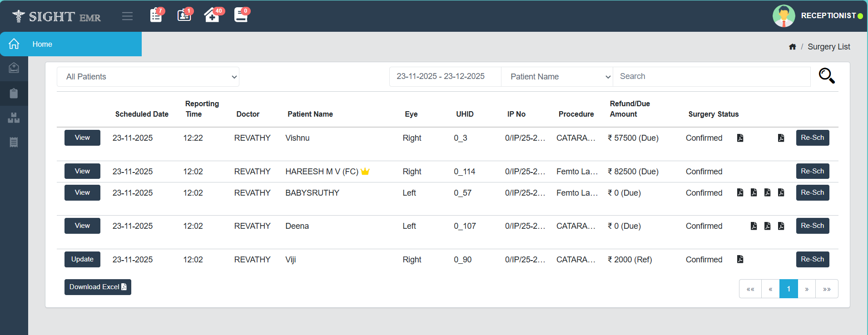This screenshot has width=868, height=335.
Task: Expand the All Patients dropdown
Action: [x=148, y=77]
